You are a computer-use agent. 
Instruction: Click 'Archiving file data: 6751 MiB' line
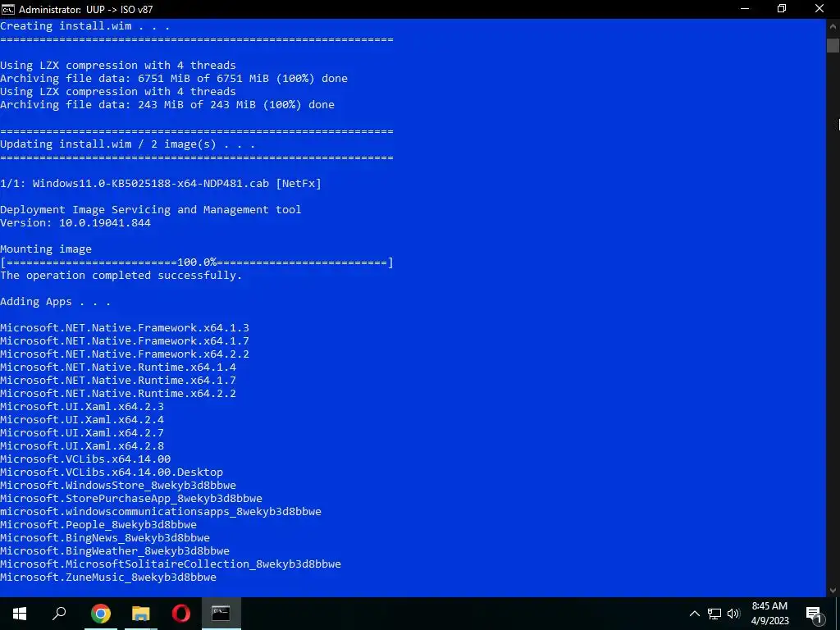(x=174, y=78)
